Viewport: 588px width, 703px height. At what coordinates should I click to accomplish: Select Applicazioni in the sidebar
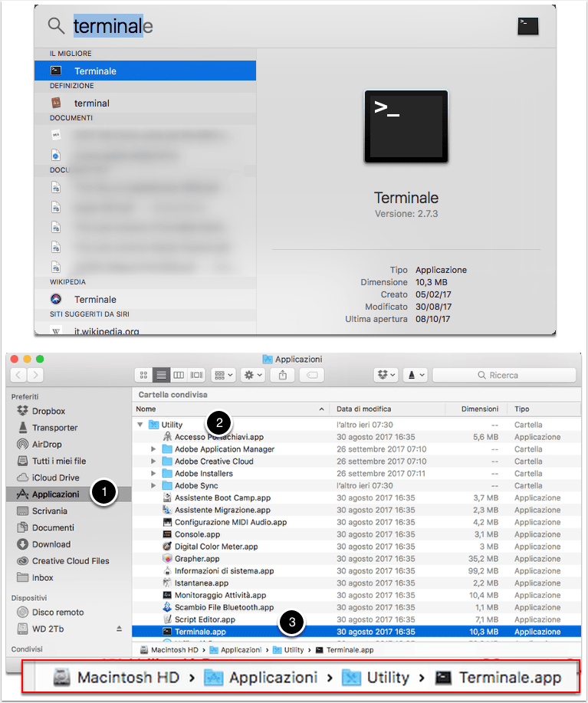pyautogui.click(x=69, y=494)
